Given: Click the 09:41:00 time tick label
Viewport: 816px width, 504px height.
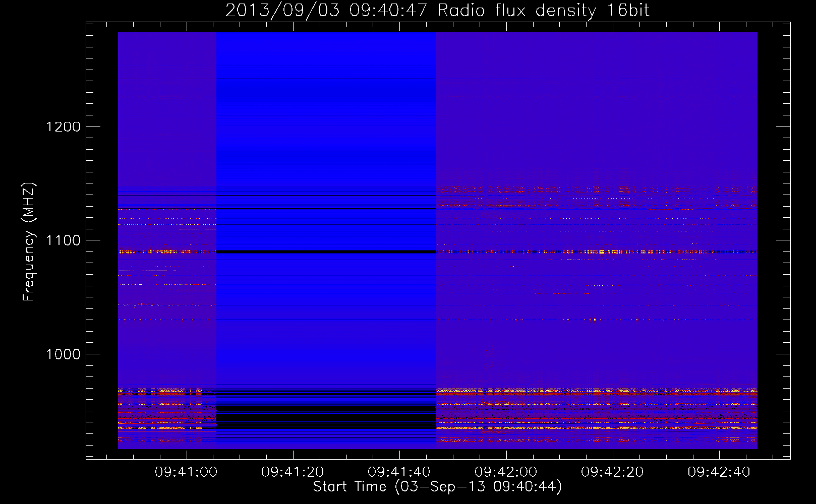Looking at the screenshot, I should (186, 472).
